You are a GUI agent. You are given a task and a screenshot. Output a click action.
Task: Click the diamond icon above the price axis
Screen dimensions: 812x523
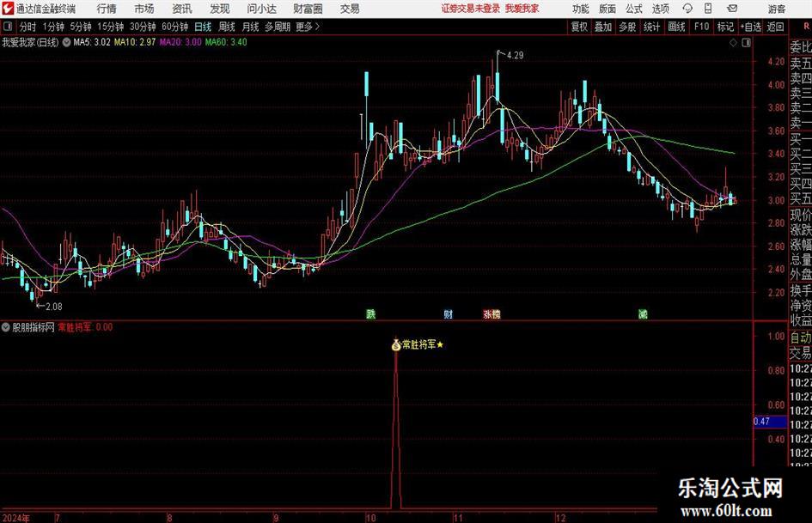click(733, 43)
